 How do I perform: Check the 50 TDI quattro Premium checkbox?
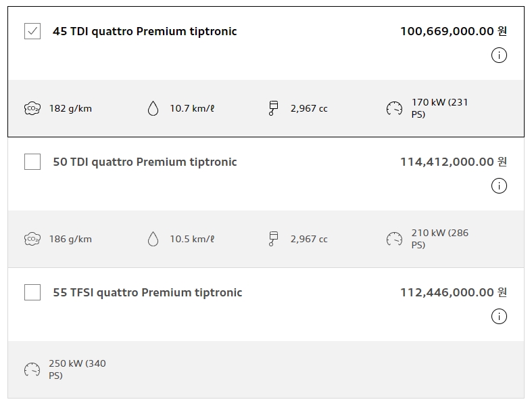(32, 161)
